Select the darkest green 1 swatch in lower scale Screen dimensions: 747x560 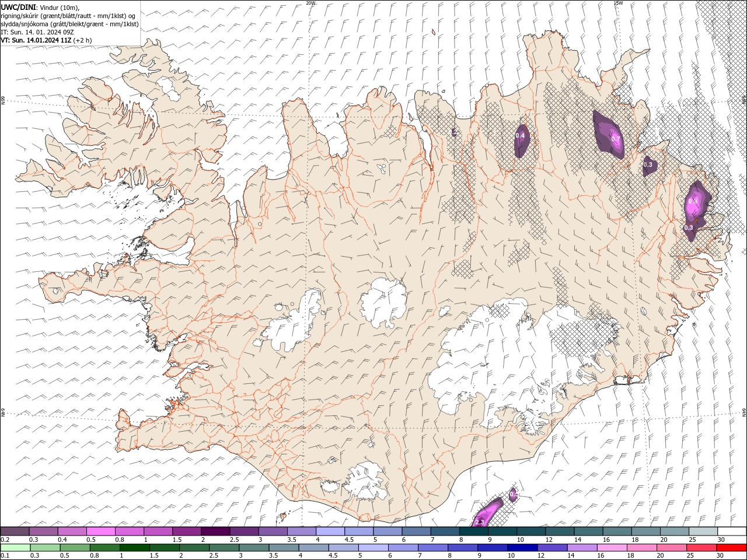135,548
